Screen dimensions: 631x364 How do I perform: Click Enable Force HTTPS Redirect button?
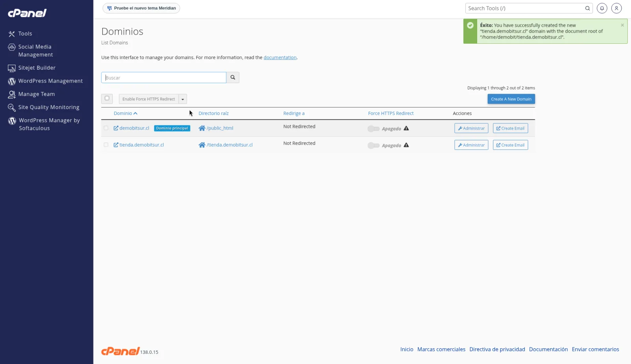(x=149, y=99)
